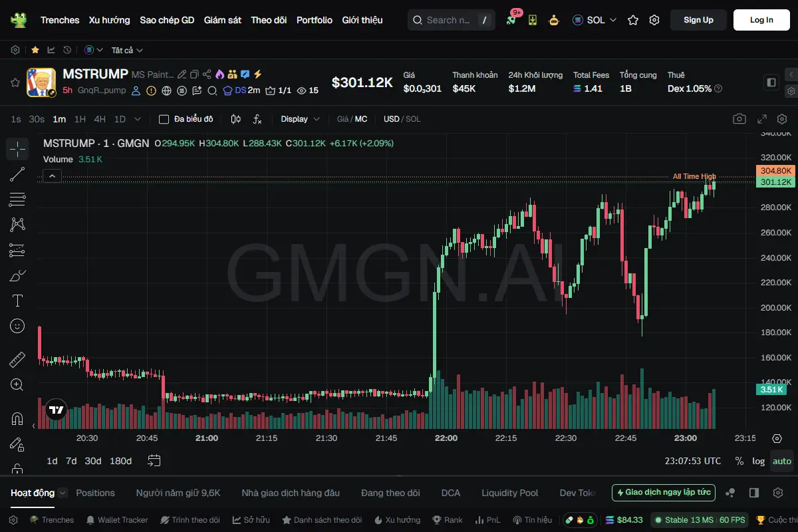Viewport: 798px width, 532px height.
Task: Set chart range to 7d
Action: 71,461
